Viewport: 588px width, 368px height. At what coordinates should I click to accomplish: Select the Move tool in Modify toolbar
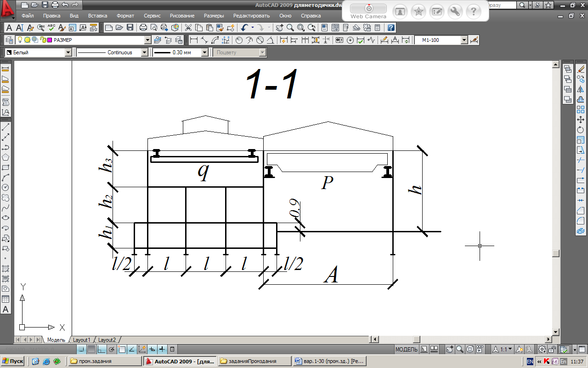(x=580, y=120)
